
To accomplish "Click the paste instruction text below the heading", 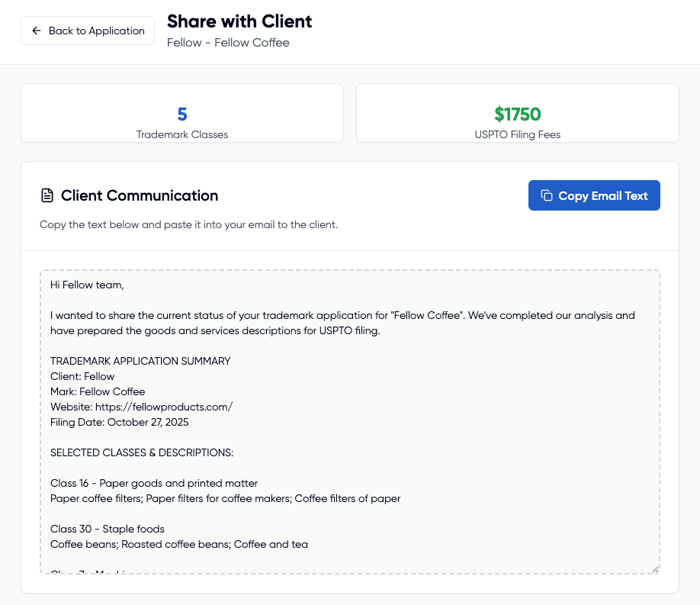I will [x=188, y=225].
